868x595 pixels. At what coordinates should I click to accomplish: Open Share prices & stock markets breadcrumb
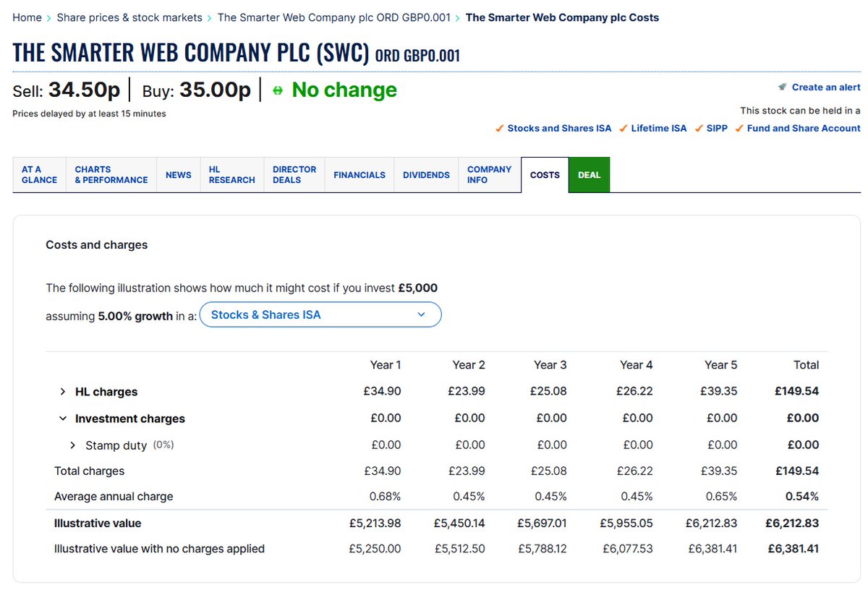pos(129,17)
